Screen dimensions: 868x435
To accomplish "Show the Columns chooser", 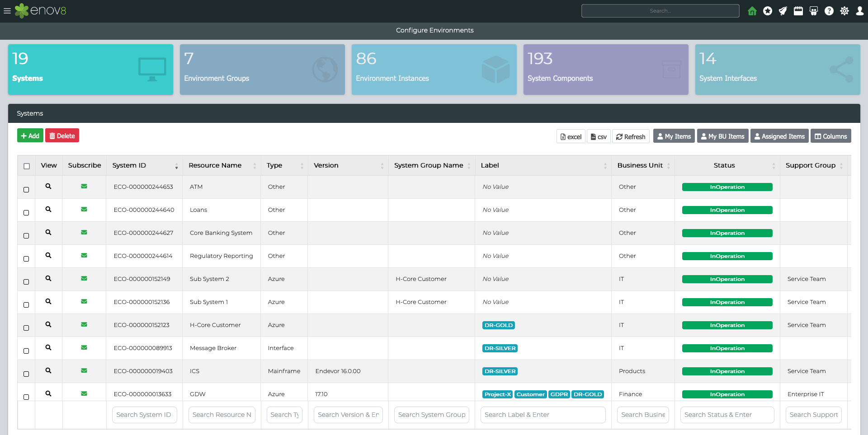I will (x=830, y=136).
